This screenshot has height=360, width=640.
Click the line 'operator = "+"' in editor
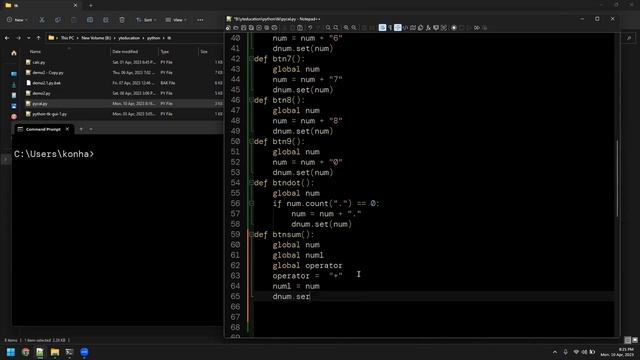(307, 276)
